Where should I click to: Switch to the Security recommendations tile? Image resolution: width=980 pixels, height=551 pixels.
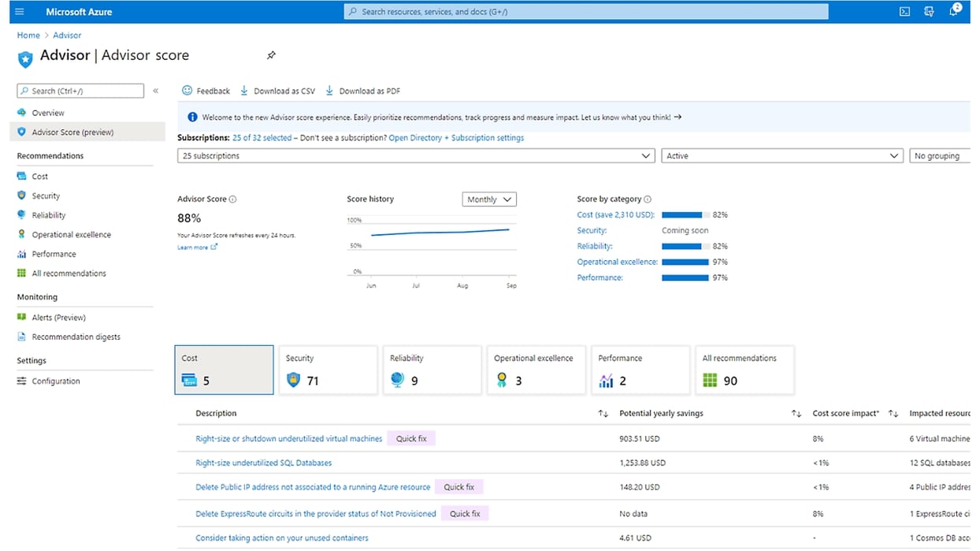pos(328,369)
